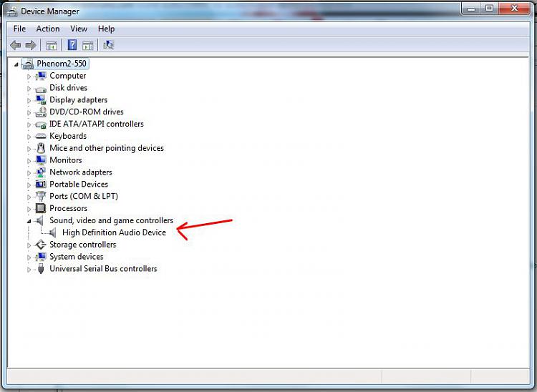Image resolution: width=537 pixels, height=392 pixels.
Task: Select High Definition Audio Device entry
Action: pyautogui.click(x=114, y=232)
